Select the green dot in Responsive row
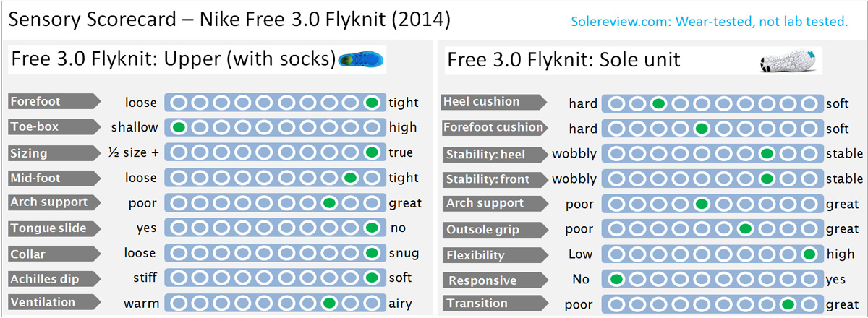 point(616,280)
